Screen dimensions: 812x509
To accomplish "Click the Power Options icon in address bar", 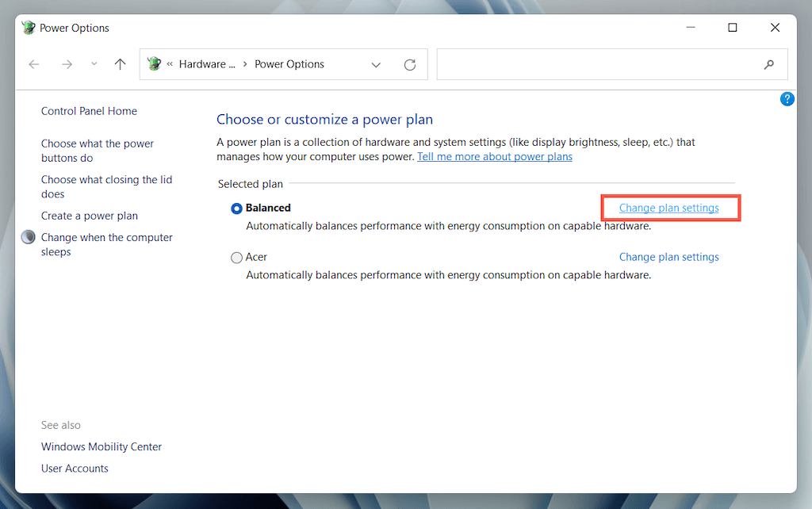I will click(x=154, y=63).
